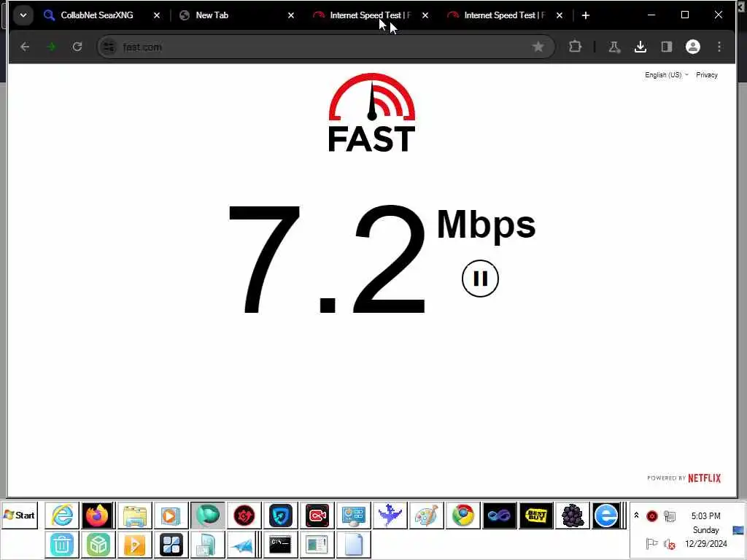Bookmark this page with the star icon
This screenshot has height=560, width=747.
click(x=538, y=47)
